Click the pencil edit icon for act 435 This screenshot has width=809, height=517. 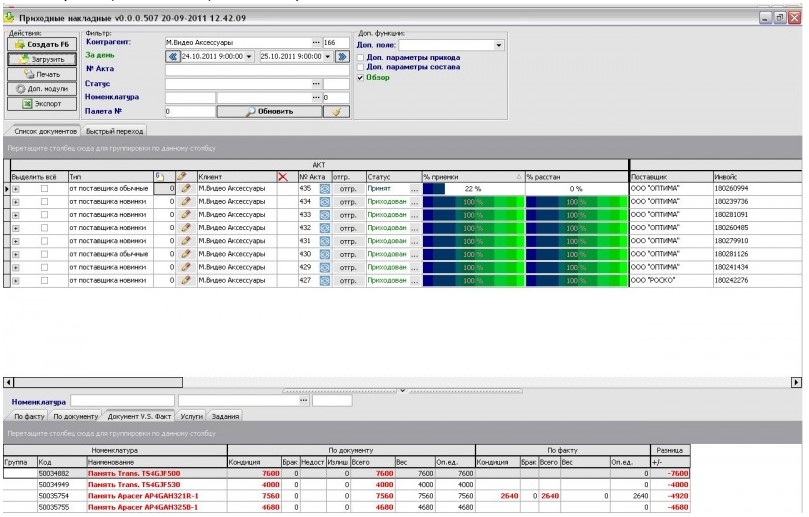185,188
